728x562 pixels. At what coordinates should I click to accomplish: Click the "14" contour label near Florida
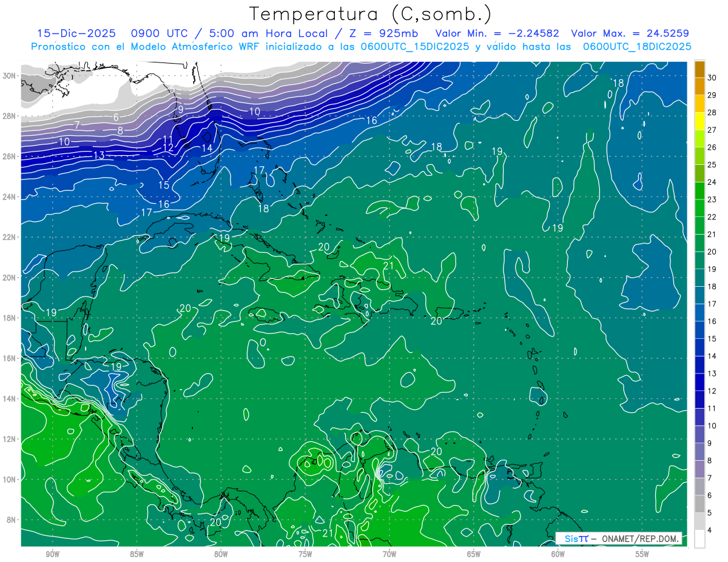coord(207,148)
